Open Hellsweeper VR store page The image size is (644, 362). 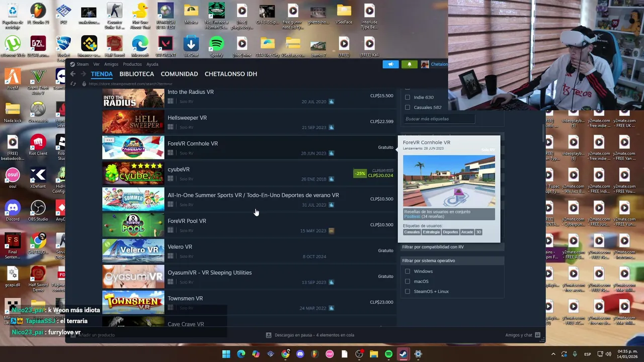tap(248, 122)
